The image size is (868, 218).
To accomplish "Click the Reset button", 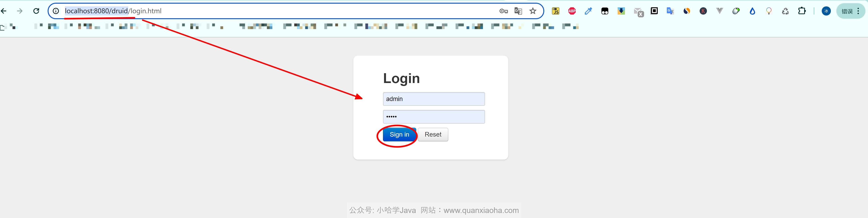I will [x=433, y=135].
